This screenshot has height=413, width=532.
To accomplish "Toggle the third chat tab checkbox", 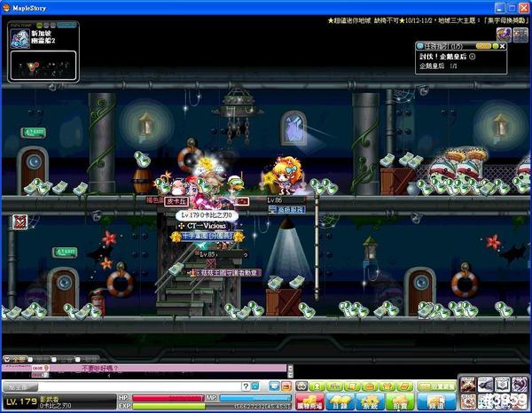I will [x=53, y=360].
